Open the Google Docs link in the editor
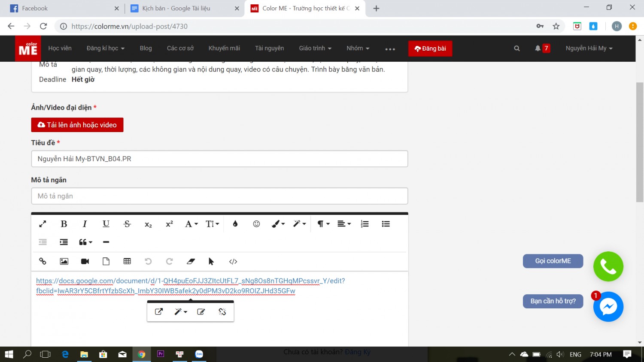Image resolution: width=644 pixels, height=362 pixels. pyautogui.click(x=191, y=286)
